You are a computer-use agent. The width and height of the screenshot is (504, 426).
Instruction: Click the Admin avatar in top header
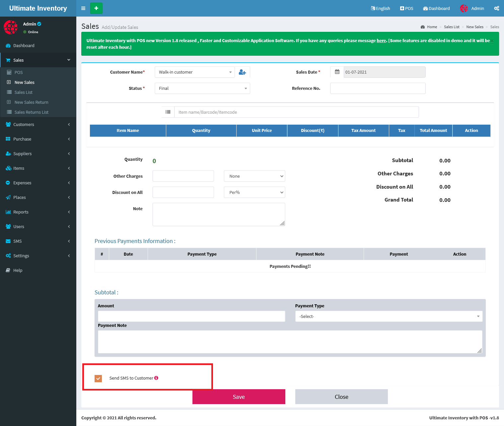pos(464,8)
